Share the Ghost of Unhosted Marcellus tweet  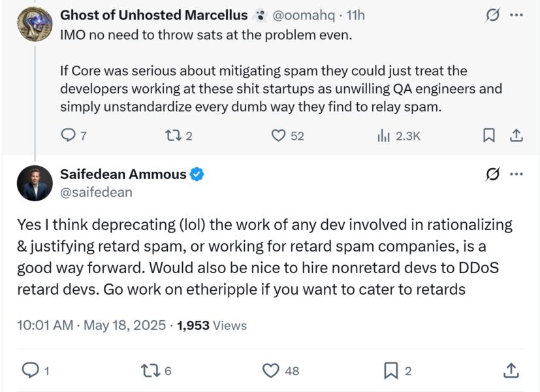coord(516,135)
